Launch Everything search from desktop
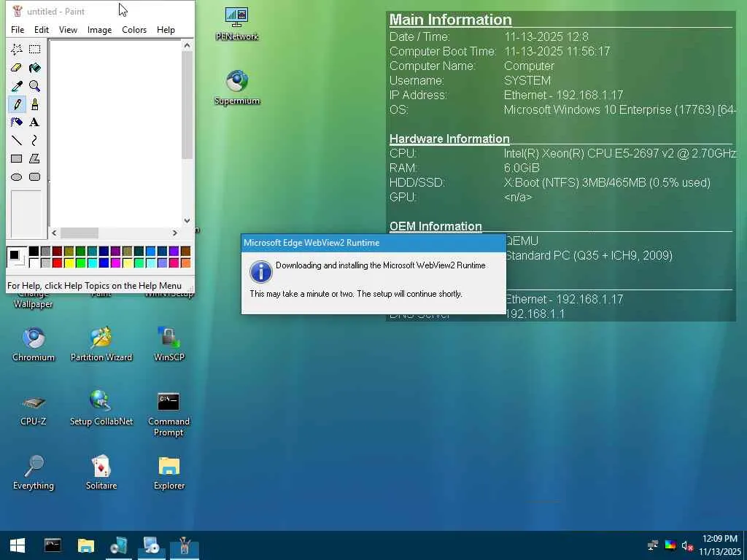Image resolution: width=747 pixels, height=560 pixels. click(x=34, y=472)
